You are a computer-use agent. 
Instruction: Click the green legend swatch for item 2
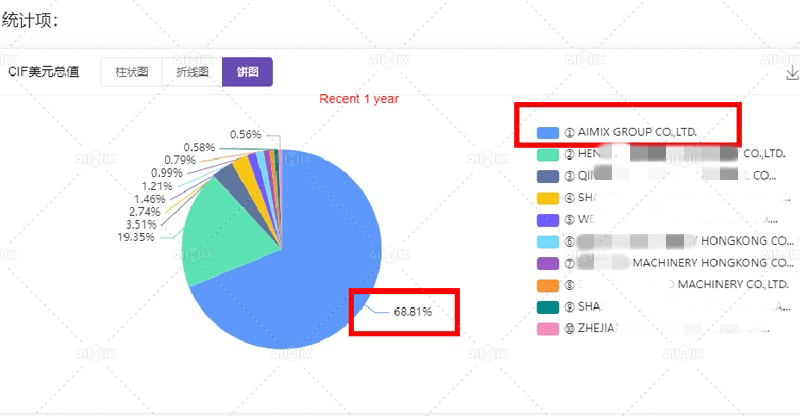tap(547, 154)
